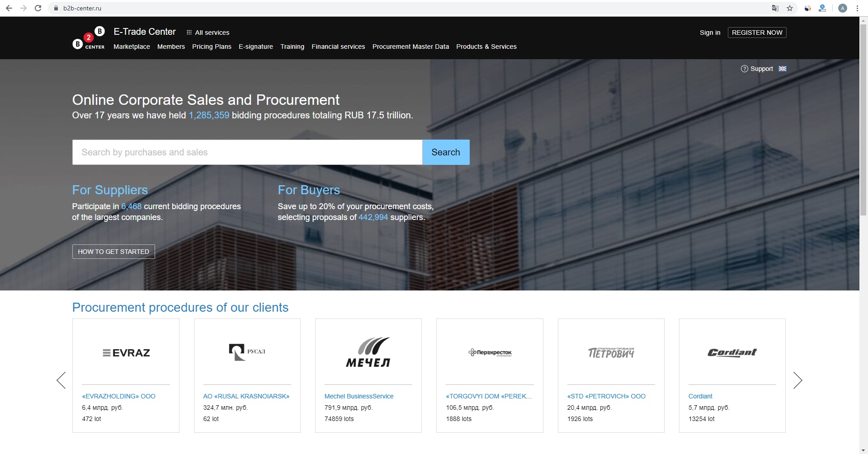Open the Chrome three-dot menu
The height and width of the screenshot is (454, 868).
(857, 8)
